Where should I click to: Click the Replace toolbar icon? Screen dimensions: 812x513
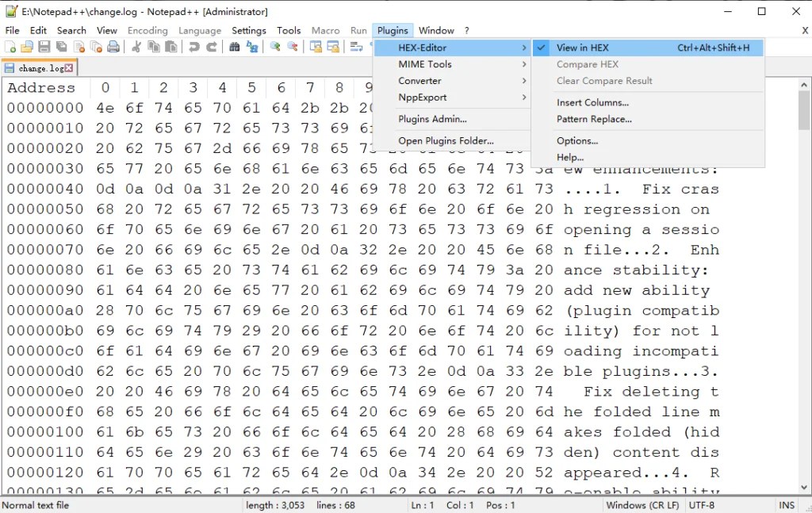pyautogui.click(x=252, y=47)
